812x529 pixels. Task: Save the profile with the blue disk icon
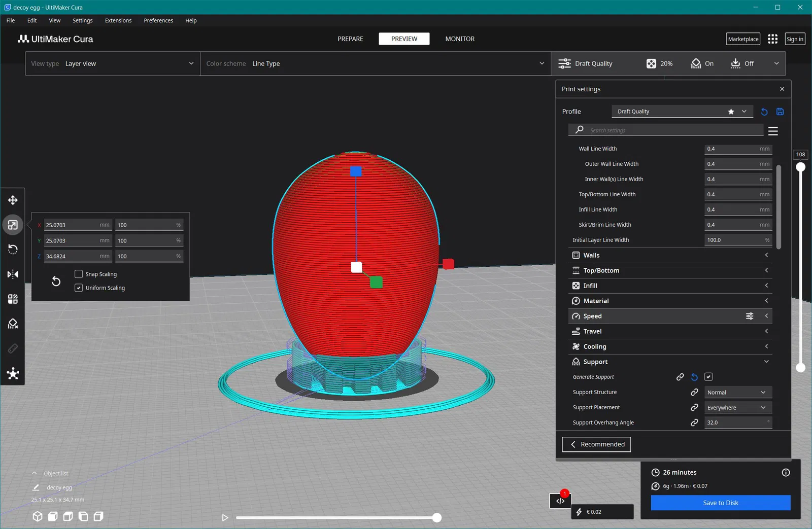coord(780,112)
